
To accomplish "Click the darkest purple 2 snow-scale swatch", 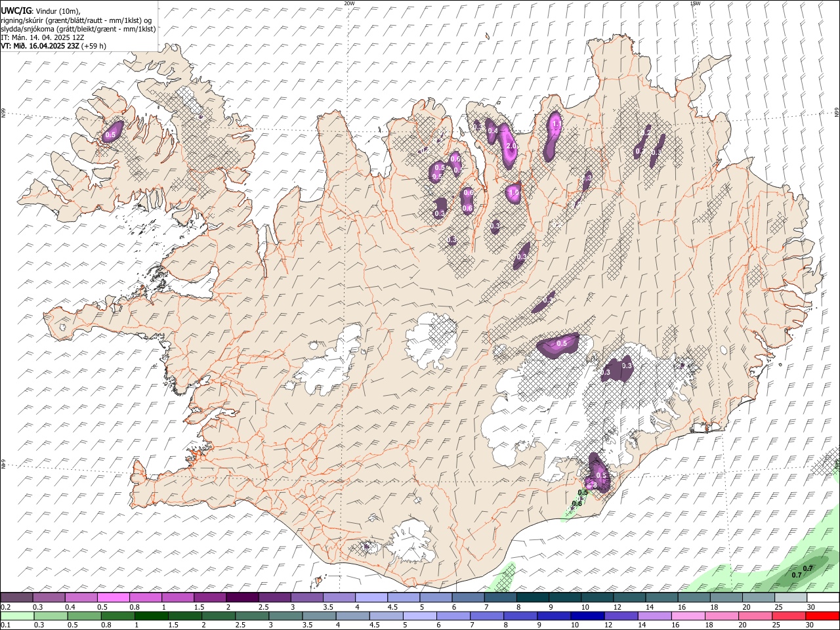I will [242, 598].
